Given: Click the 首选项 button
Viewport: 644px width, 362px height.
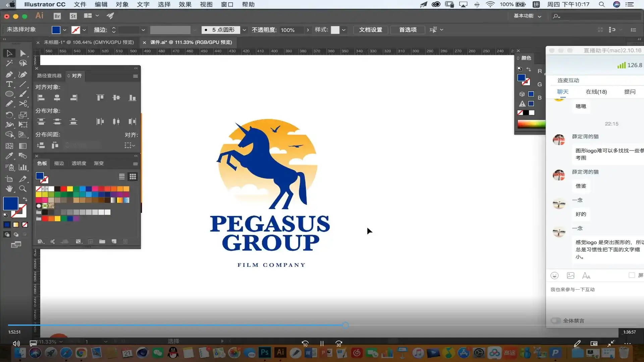Looking at the screenshot, I should pyautogui.click(x=408, y=30).
